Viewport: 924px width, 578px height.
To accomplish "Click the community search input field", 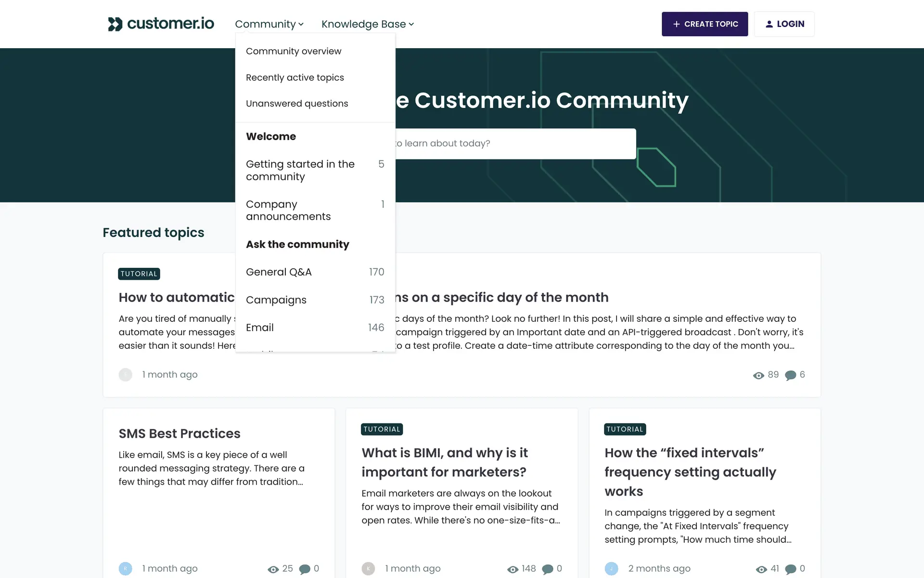I will 515,144.
